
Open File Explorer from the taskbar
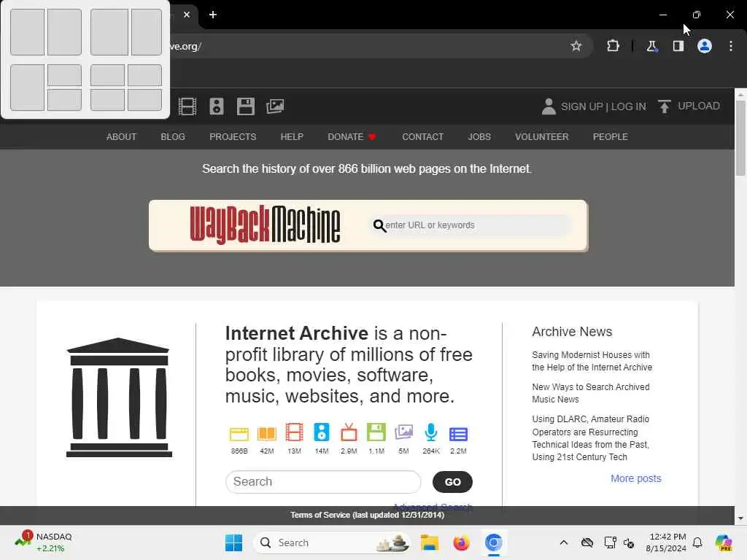(429, 542)
